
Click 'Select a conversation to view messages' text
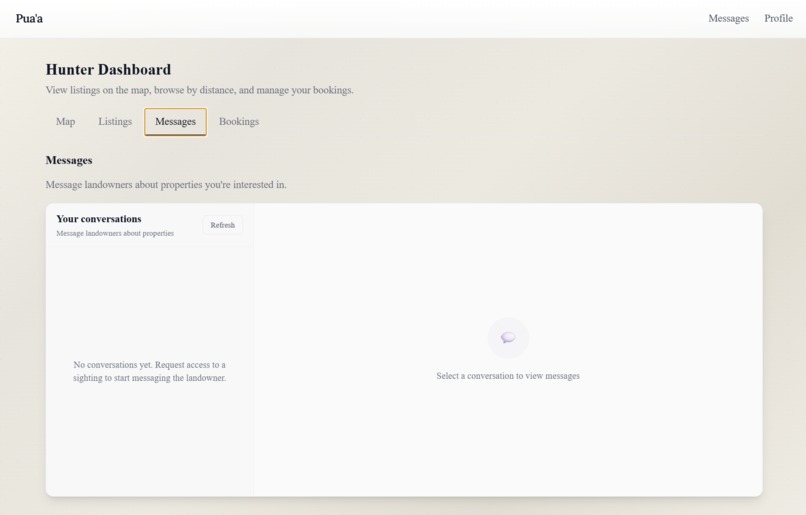(508, 376)
